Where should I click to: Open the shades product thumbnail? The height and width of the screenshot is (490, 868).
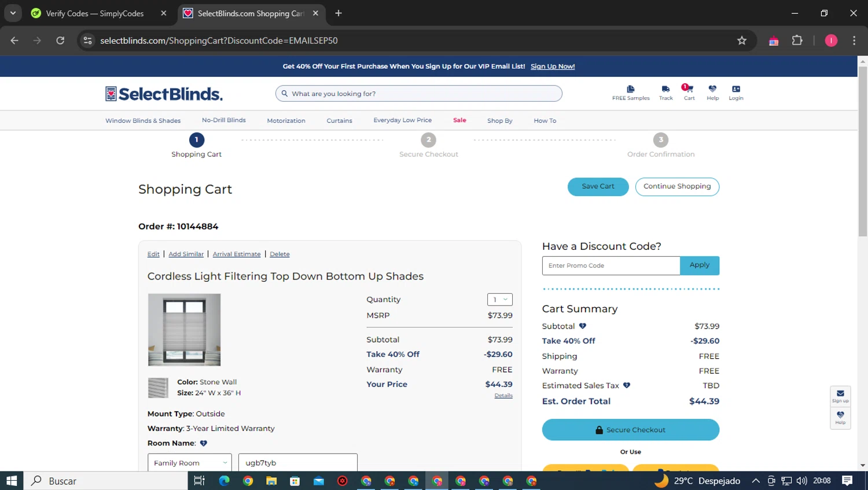point(184,330)
